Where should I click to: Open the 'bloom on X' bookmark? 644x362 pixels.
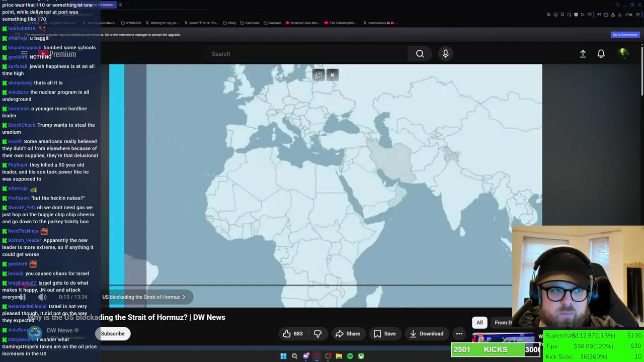[x=201, y=23]
